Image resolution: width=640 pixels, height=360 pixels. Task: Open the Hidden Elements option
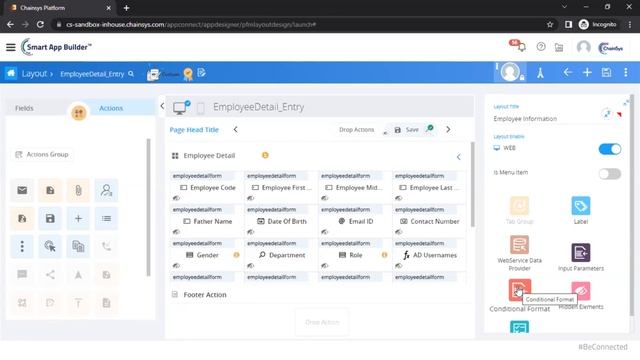coord(581,295)
